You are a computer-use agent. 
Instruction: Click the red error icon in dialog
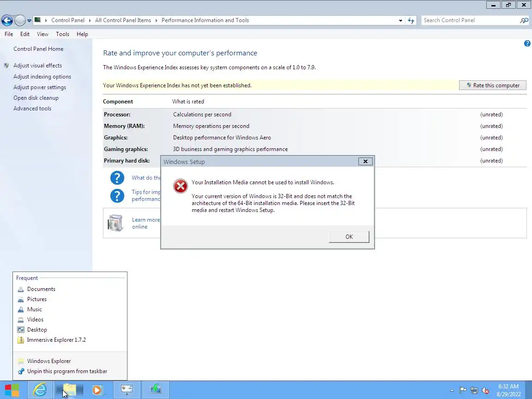pyautogui.click(x=181, y=186)
